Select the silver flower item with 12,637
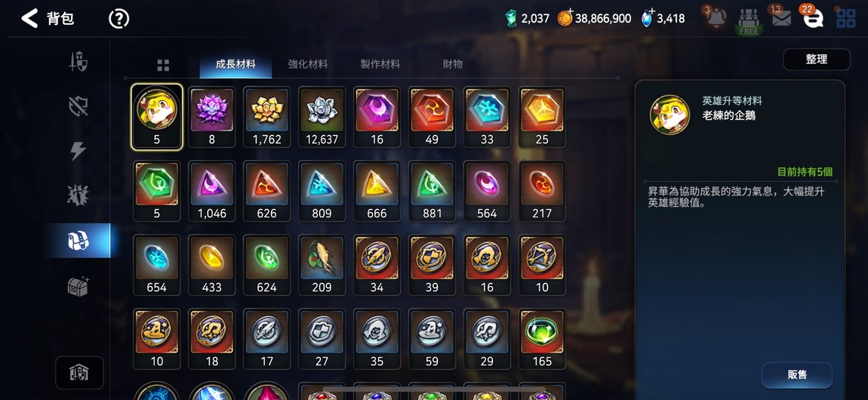Image resolution: width=868 pixels, height=400 pixels. 322,117
